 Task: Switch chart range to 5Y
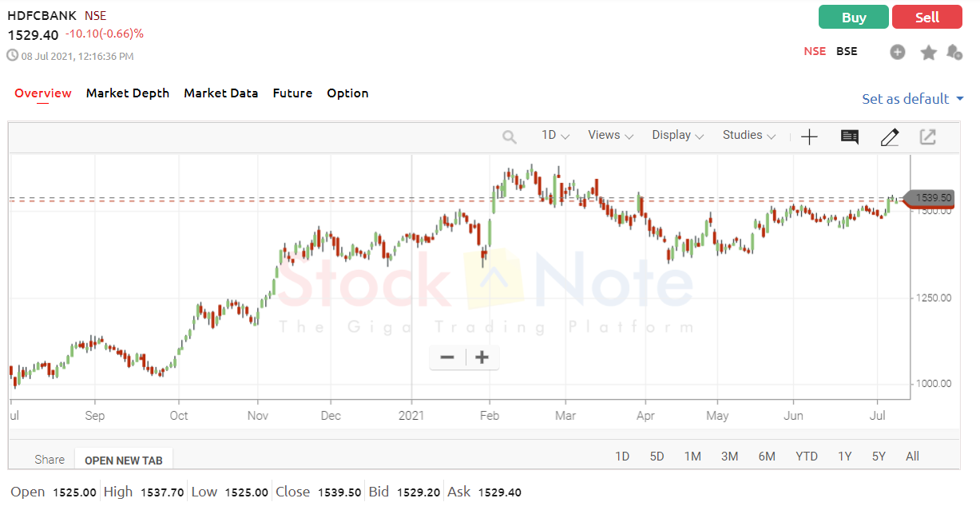coord(879,457)
